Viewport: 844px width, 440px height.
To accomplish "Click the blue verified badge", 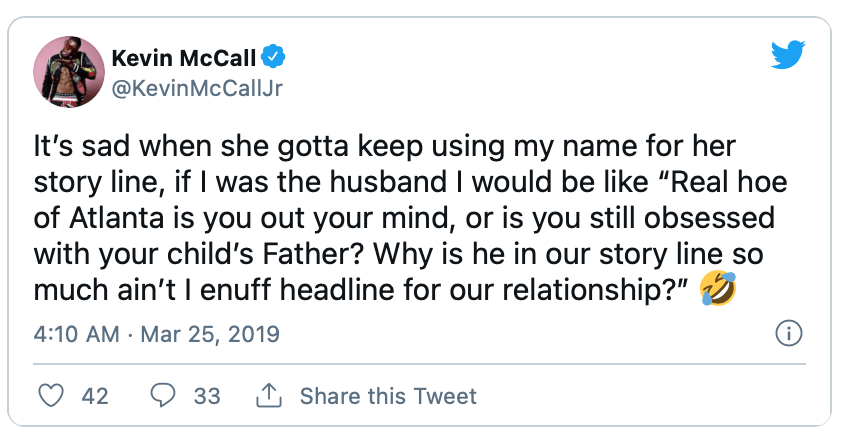I will coord(273,57).
